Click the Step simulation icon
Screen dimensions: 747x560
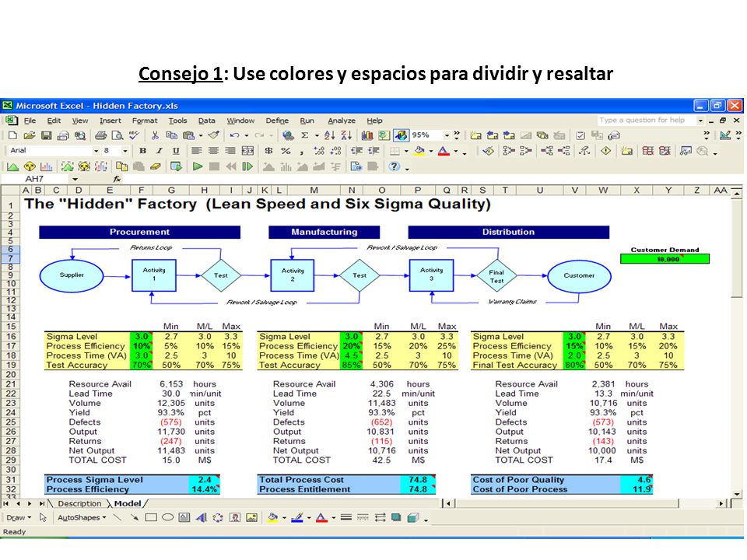pyautogui.click(x=247, y=166)
